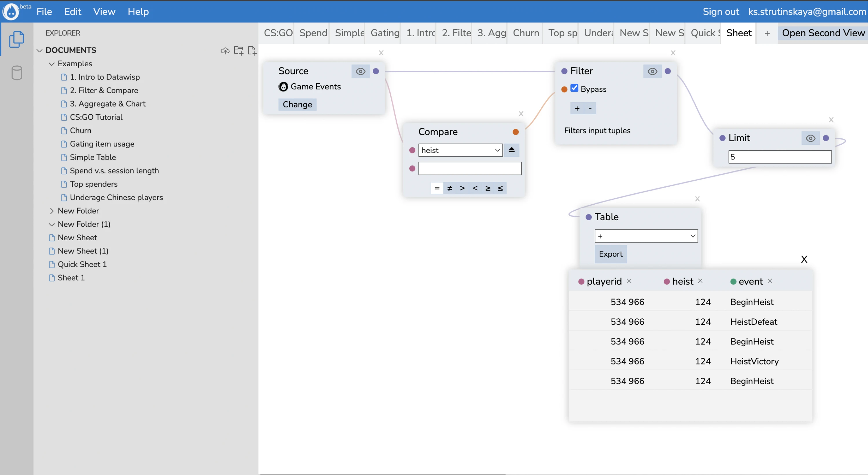Toggle the Limit node preview eye
This screenshot has width=868, height=475.
[810, 138]
